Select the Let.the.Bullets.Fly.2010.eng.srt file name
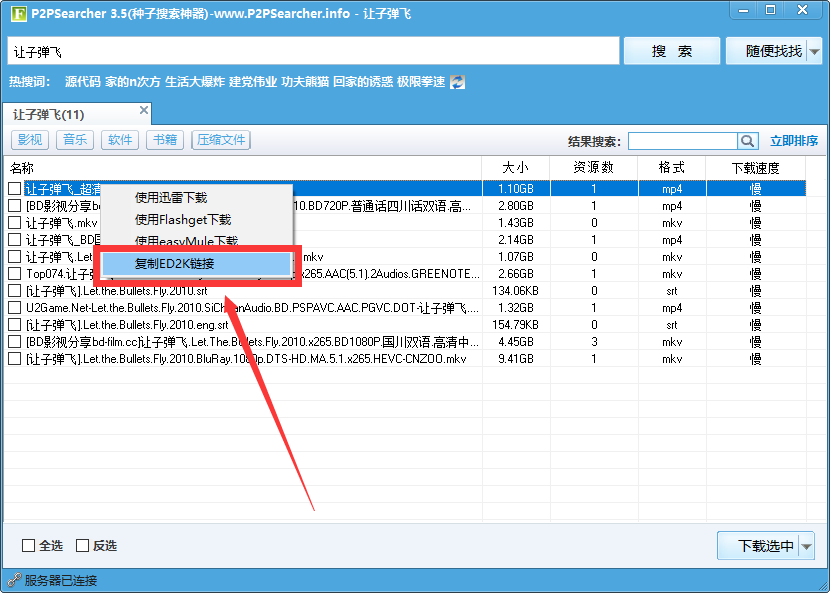The height and width of the screenshot is (593, 830). [x=127, y=325]
